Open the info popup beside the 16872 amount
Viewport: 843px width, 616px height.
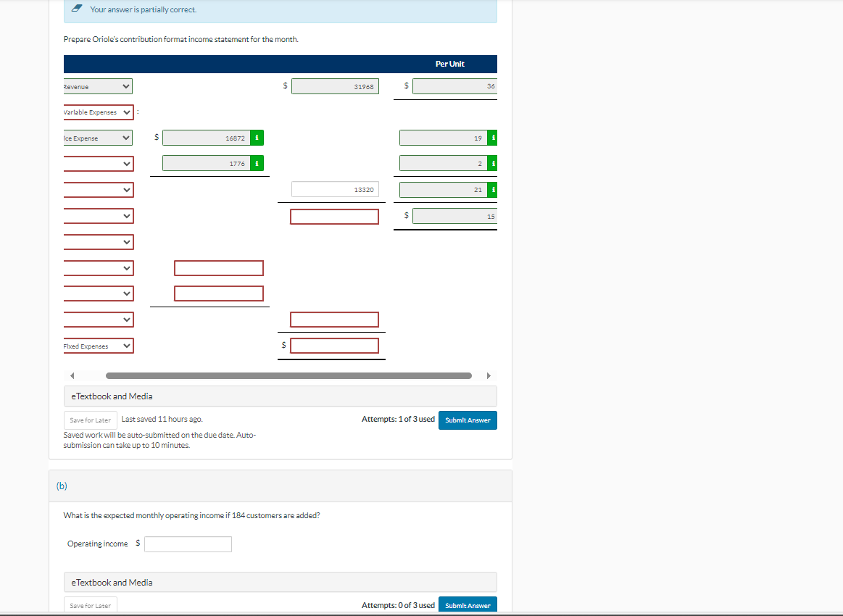coord(257,137)
